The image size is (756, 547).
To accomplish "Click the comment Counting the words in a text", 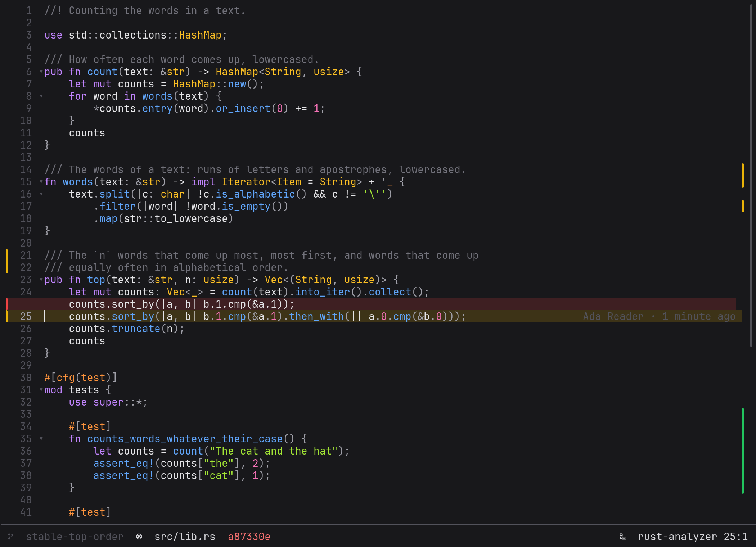I will [145, 11].
